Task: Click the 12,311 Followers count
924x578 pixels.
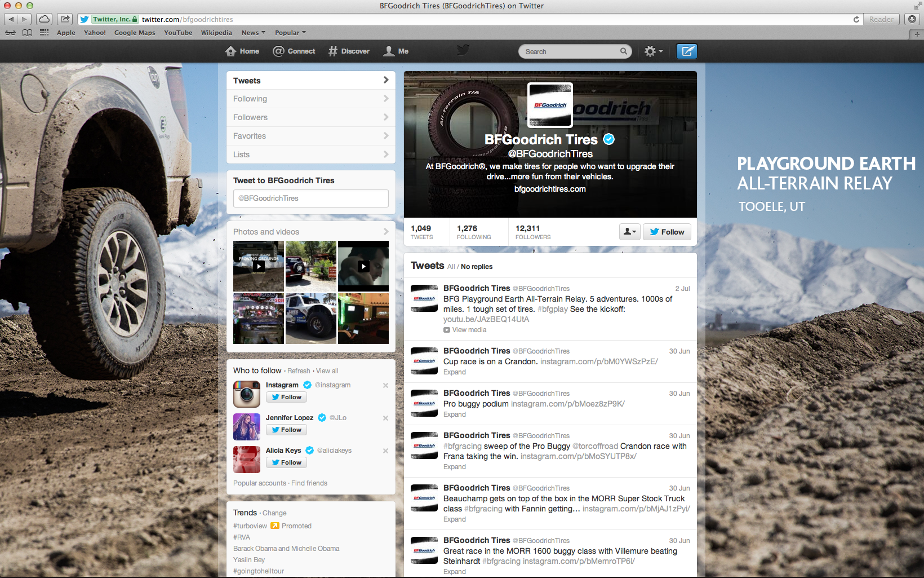Action: click(533, 232)
